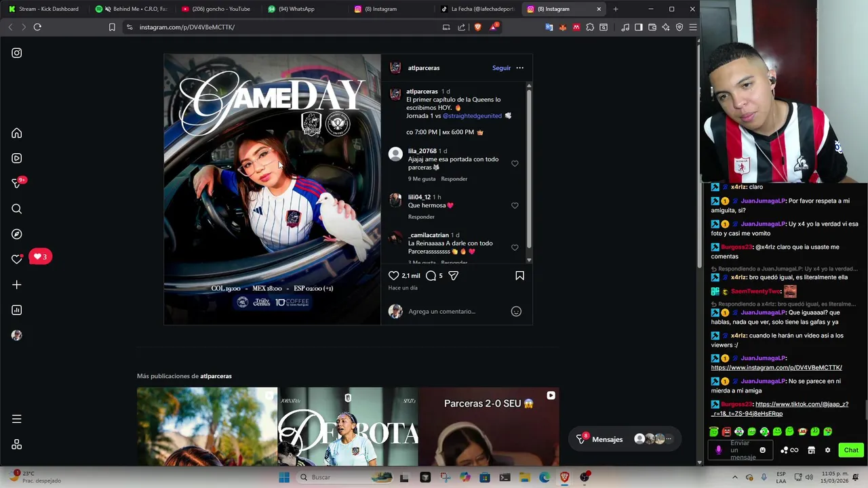Viewport: 868px width, 488px height.
Task: Switch to goncho - YouTube tab
Action: coord(217,9)
